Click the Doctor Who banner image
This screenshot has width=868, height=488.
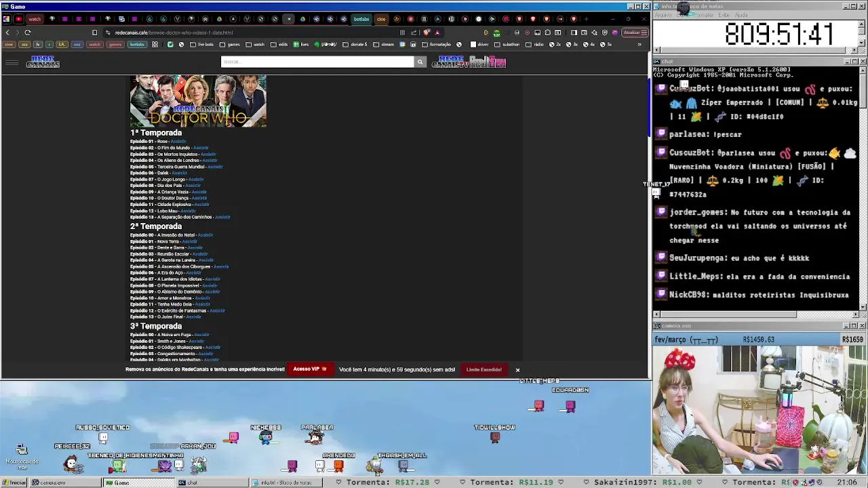pos(198,101)
